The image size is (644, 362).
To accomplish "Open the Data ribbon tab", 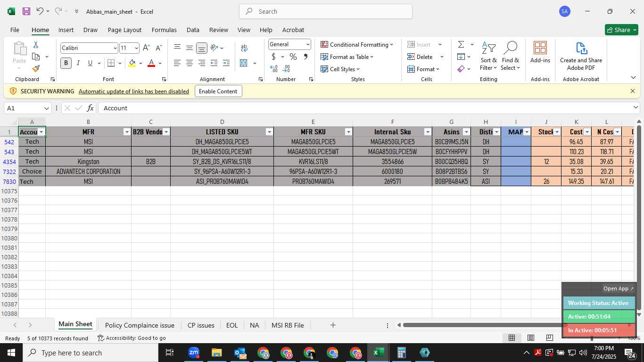I will (x=193, y=30).
